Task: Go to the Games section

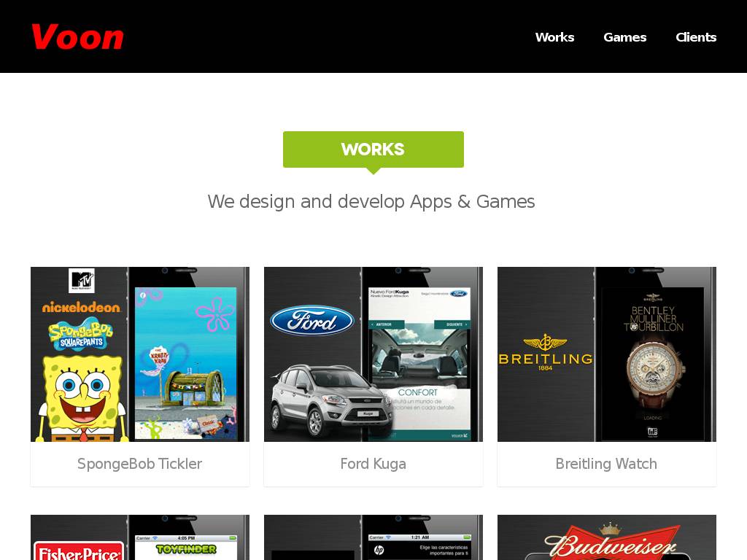Action: (x=624, y=37)
